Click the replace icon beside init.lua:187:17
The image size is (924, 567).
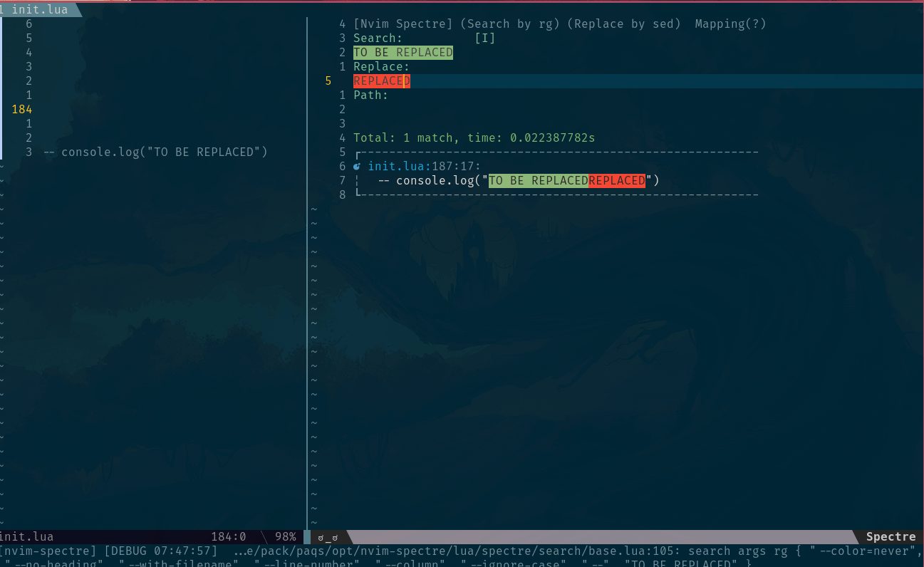tap(358, 166)
